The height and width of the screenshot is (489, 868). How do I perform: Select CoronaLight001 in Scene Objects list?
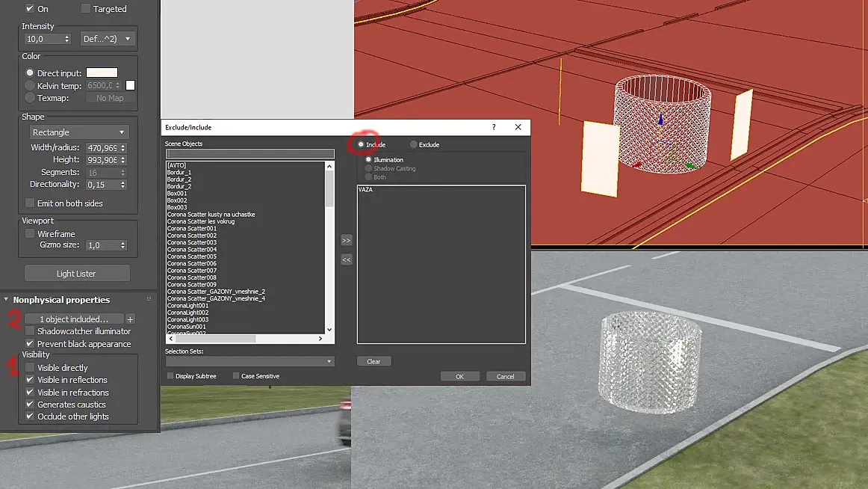[187, 306]
